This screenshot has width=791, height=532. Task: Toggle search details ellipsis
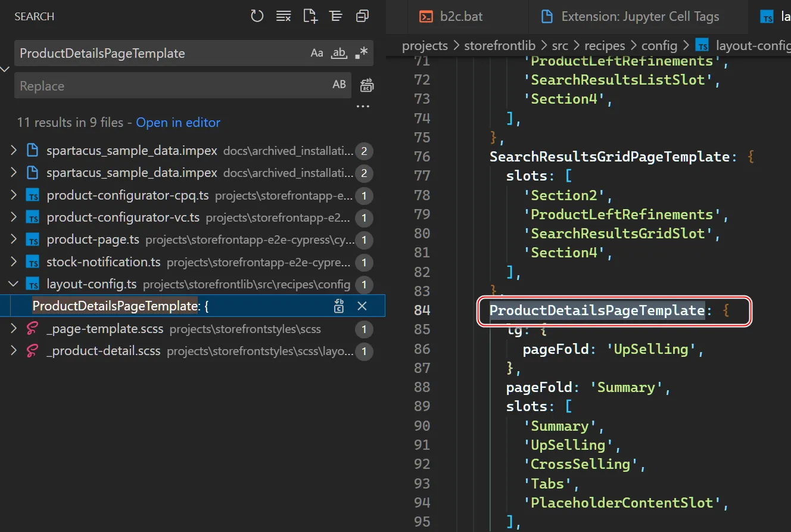pyautogui.click(x=363, y=107)
